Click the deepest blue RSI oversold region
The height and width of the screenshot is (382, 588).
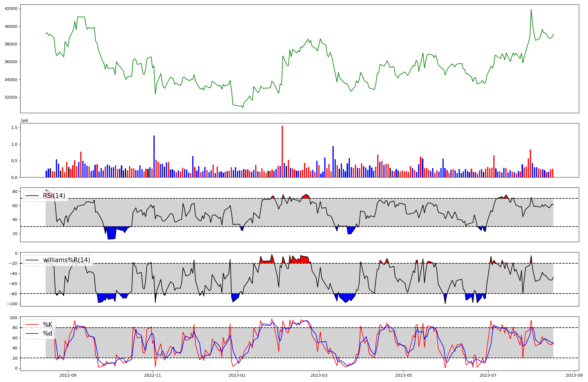coord(111,233)
